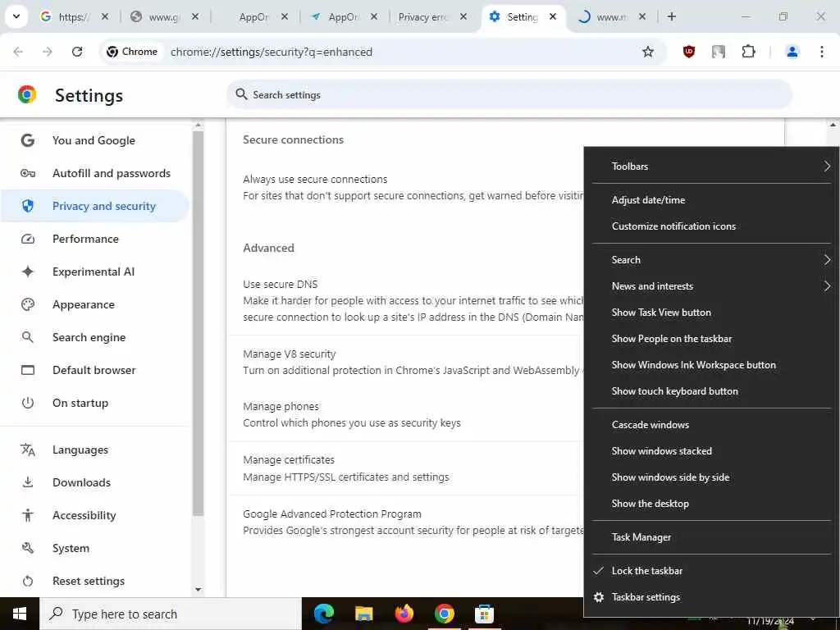Expand the Toolbars submenu
840x630 pixels.
tap(711, 166)
